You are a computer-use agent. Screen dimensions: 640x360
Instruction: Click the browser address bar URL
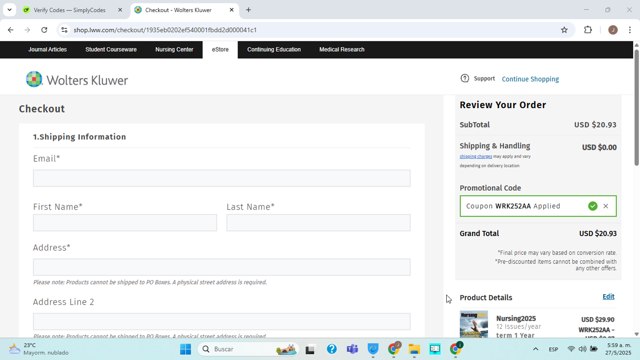[165, 30]
